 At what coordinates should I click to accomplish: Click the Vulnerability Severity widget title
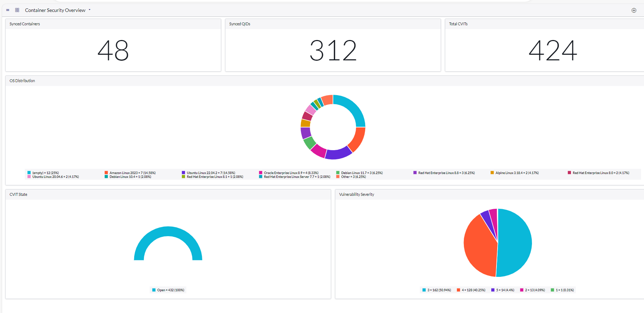click(356, 194)
